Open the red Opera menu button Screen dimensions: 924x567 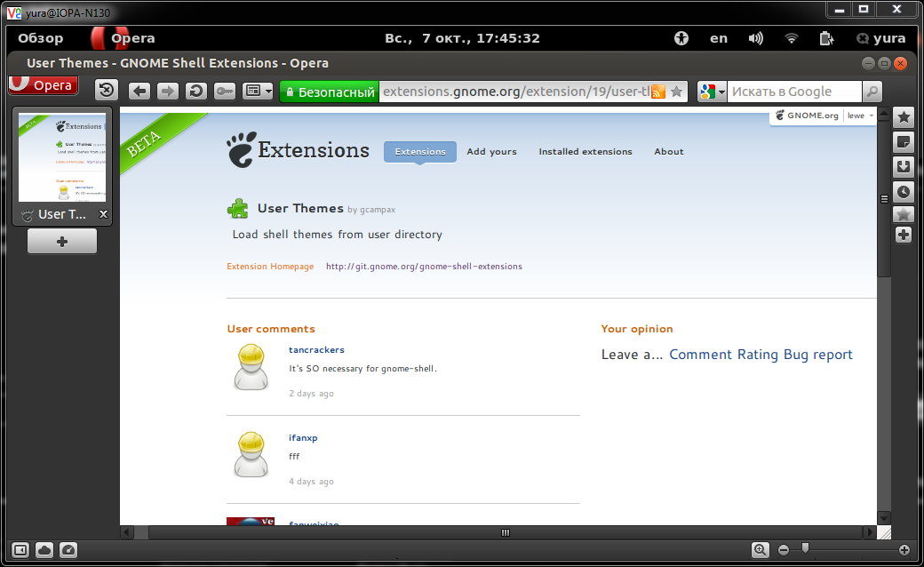click(43, 85)
